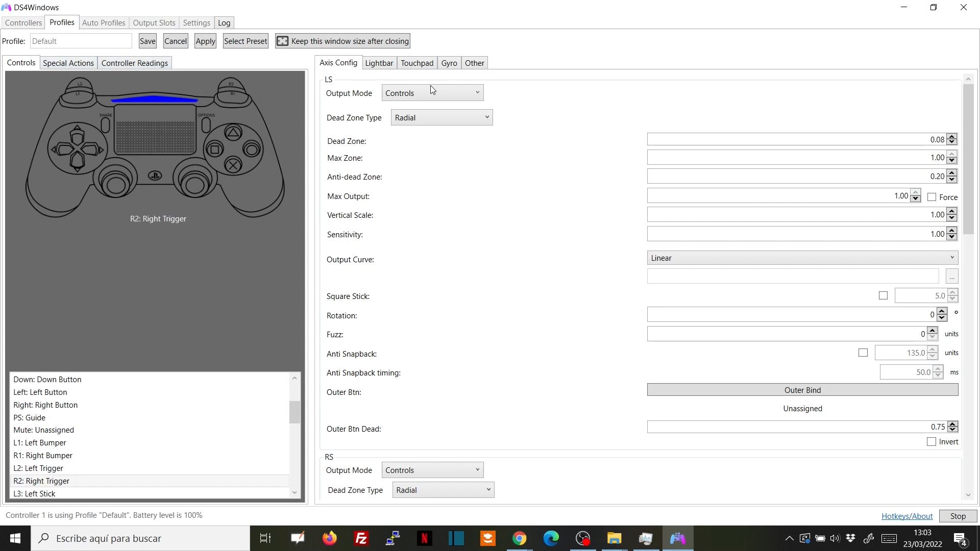Increase Rotation value with up arrow
Viewport: 980px width, 551px height.
[x=942, y=312]
